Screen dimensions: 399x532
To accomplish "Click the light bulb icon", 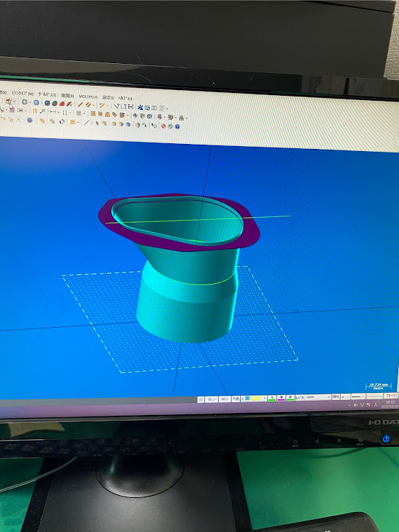I will pyautogui.click(x=35, y=111).
